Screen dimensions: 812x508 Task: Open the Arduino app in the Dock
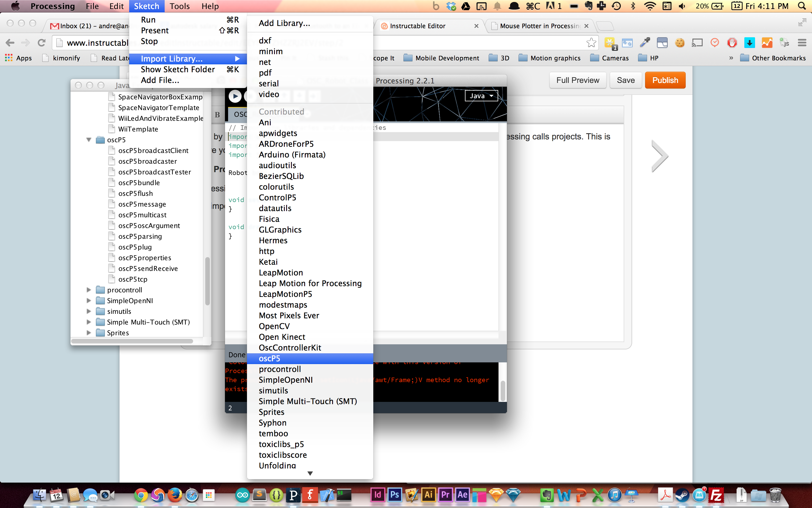(x=242, y=495)
